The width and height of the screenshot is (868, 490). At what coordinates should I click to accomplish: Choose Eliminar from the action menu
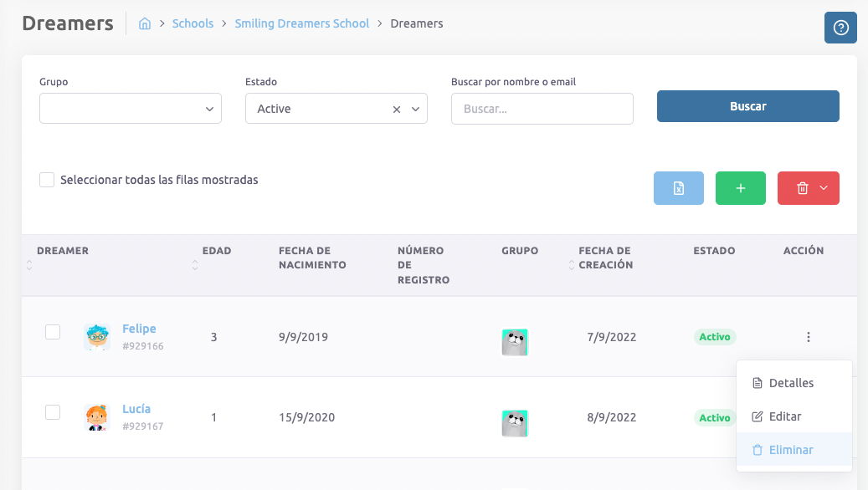(x=791, y=450)
